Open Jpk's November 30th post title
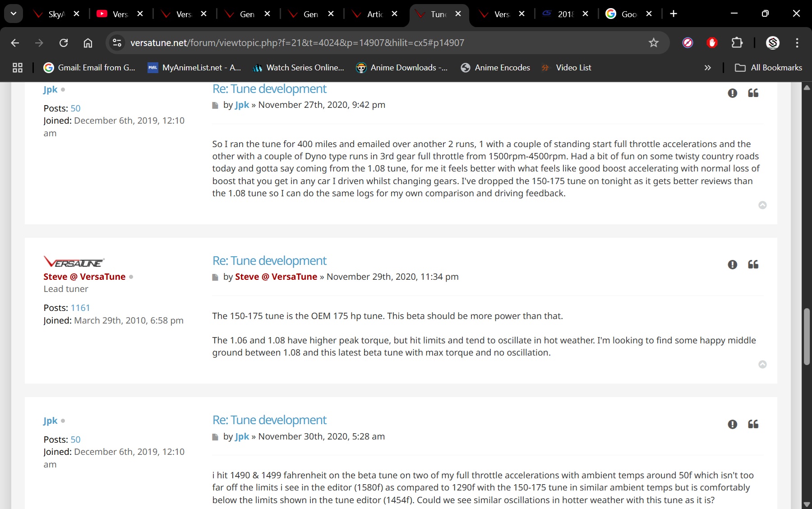 tap(269, 420)
